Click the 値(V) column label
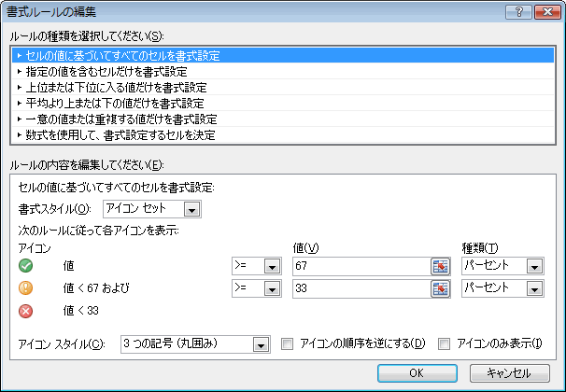Image resolution: width=566 pixels, height=392 pixels. pyautogui.click(x=306, y=248)
